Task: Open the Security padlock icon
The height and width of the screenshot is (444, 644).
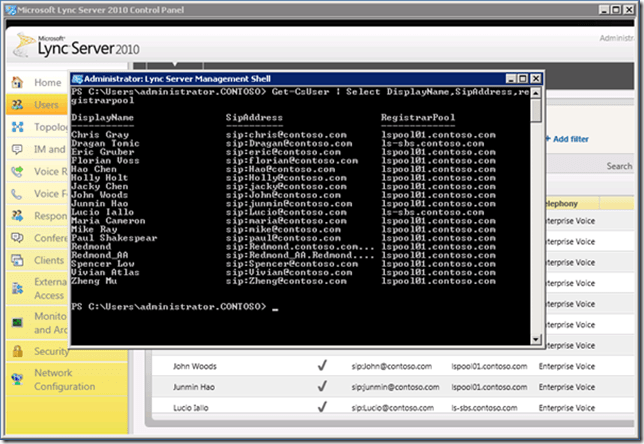Action: pos(18,352)
